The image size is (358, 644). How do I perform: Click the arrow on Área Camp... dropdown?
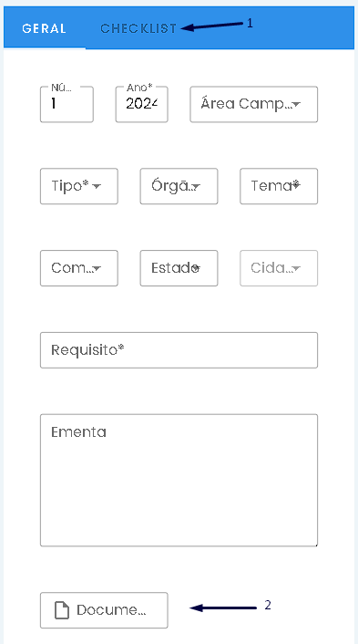pos(296,105)
